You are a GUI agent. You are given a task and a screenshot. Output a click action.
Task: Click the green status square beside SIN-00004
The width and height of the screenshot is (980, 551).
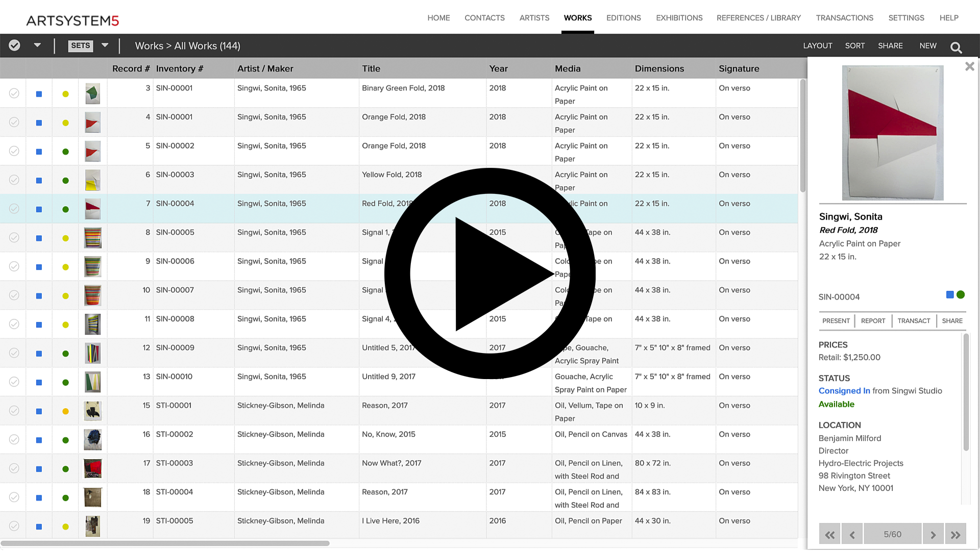[960, 294]
